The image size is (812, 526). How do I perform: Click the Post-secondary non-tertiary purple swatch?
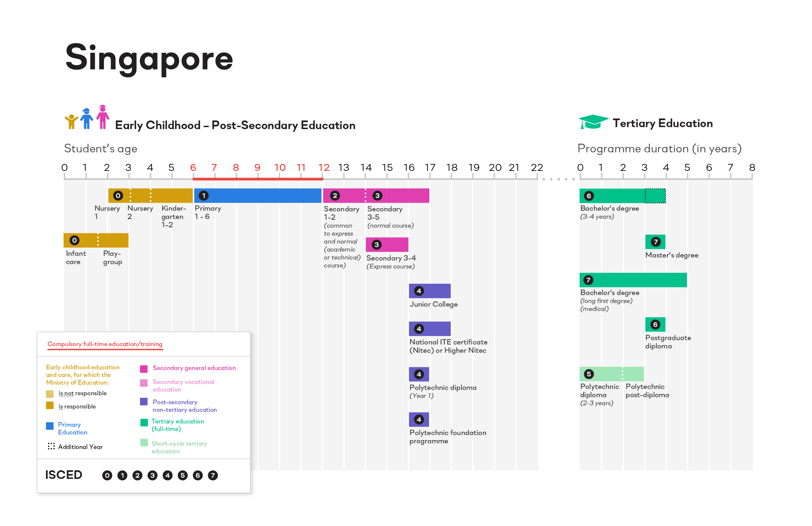tap(144, 402)
